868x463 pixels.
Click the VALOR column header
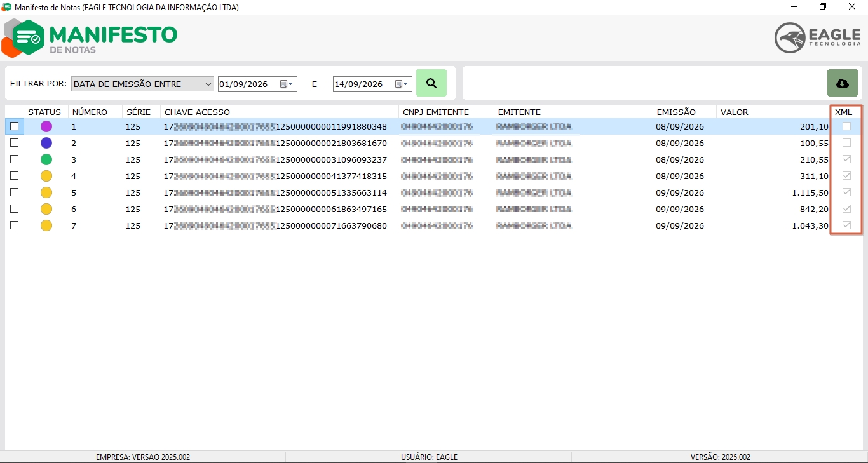[x=774, y=112]
